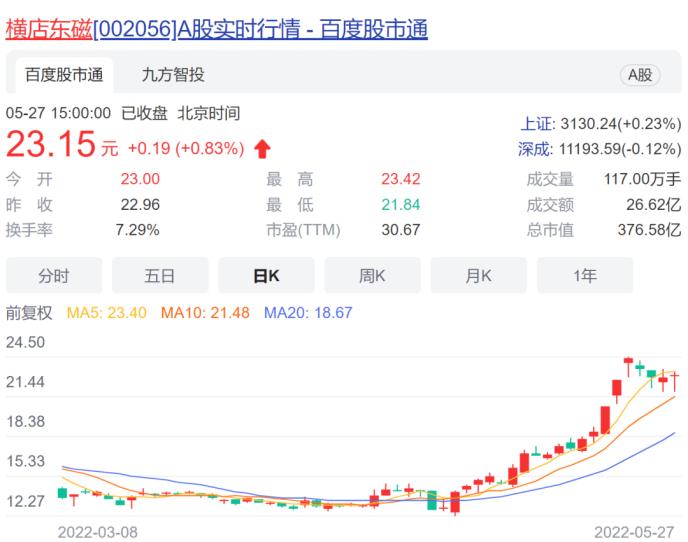Click the MA5: 23.40 indicator
Screen dimensions: 688x542
pos(107,313)
